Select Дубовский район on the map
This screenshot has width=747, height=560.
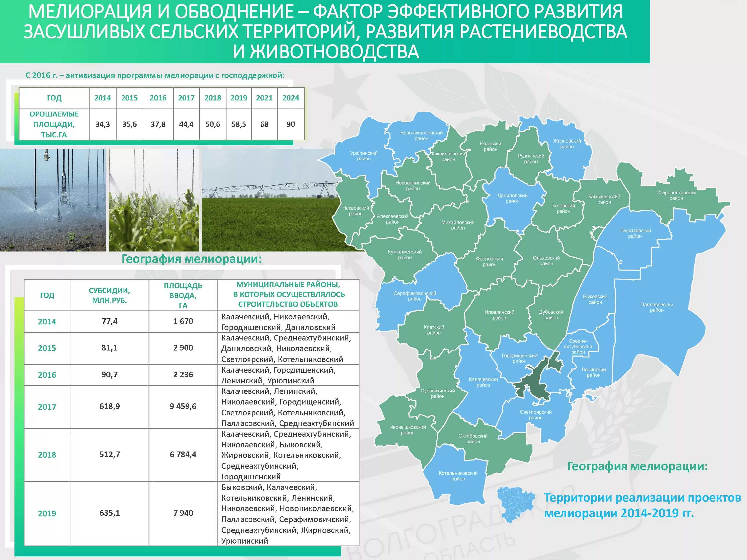click(x=551, y=315)
